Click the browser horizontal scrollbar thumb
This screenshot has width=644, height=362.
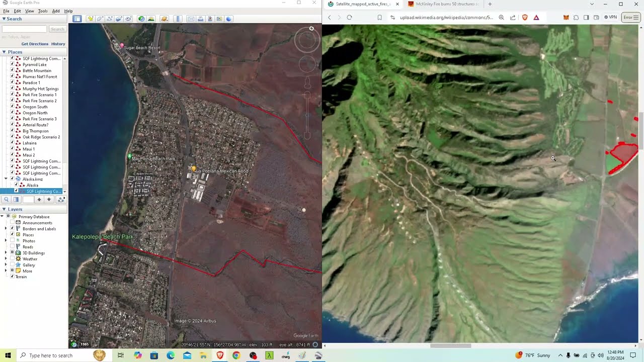450,345
